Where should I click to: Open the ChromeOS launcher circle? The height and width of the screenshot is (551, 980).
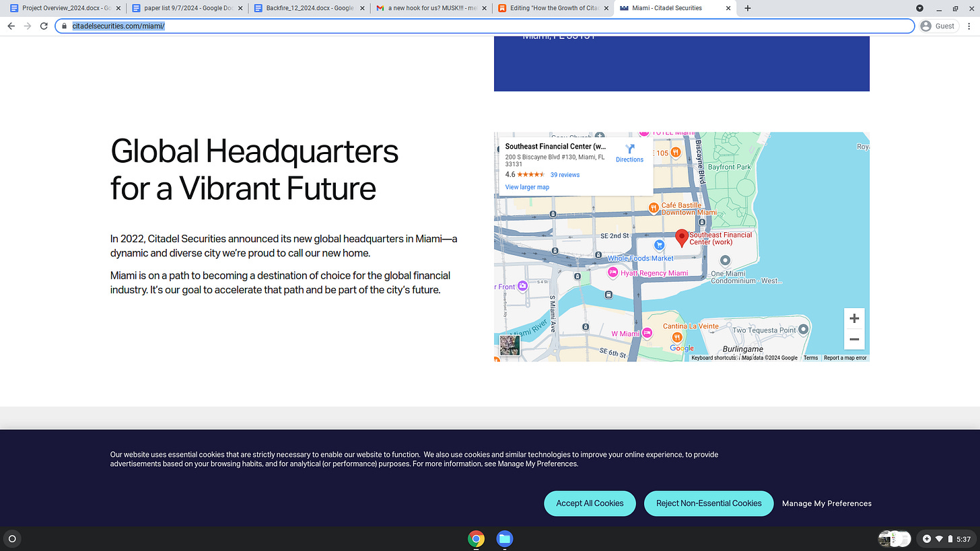[11, 539]
